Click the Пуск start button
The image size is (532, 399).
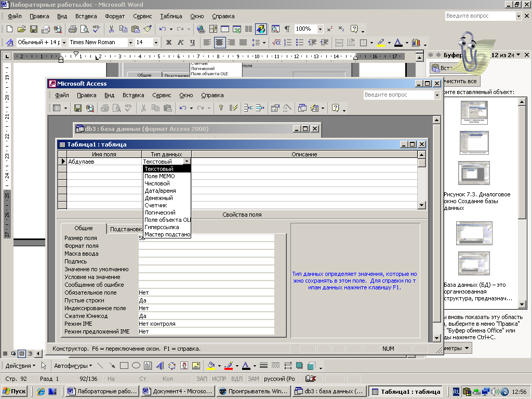pyautogui.click(x=14, y=391)
